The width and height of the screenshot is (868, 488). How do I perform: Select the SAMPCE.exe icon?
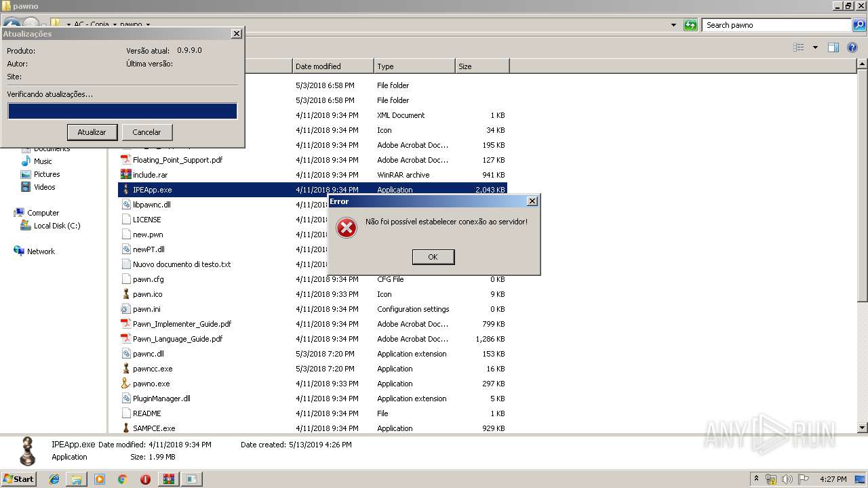click(125, 428)
